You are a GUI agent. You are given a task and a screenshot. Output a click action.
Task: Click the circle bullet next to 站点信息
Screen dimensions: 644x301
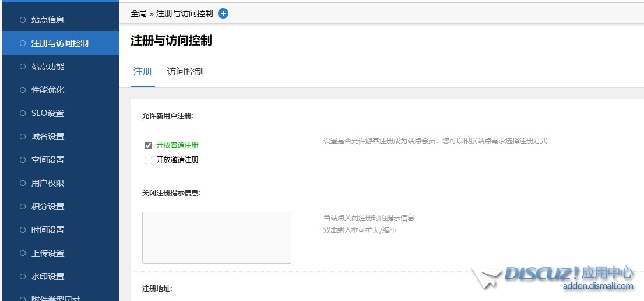click(x=23, y=20)
